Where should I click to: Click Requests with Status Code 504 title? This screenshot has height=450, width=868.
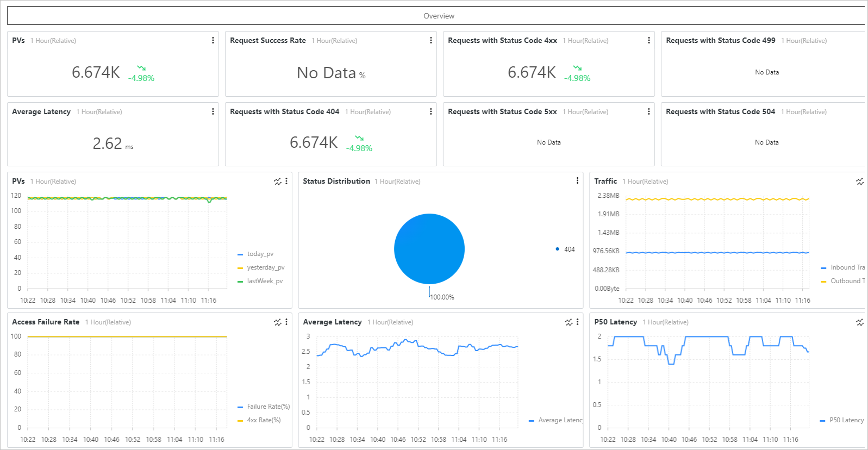pos(721,111)
